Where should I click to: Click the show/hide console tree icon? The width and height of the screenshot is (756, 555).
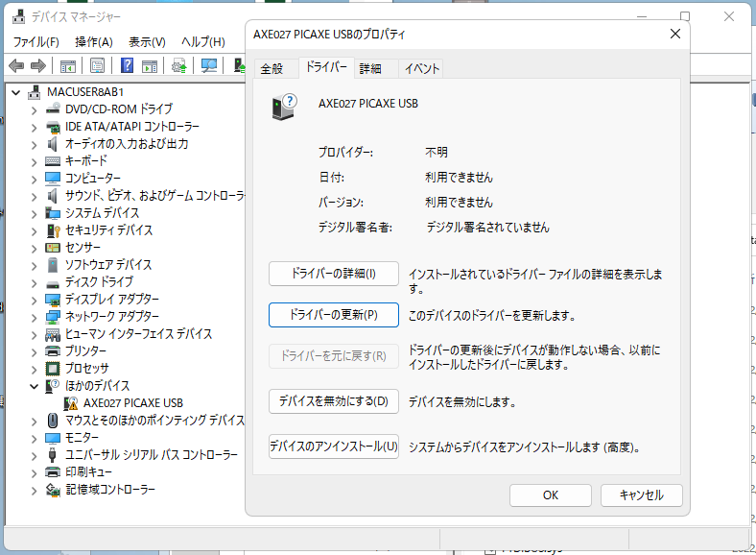[68, 65]
